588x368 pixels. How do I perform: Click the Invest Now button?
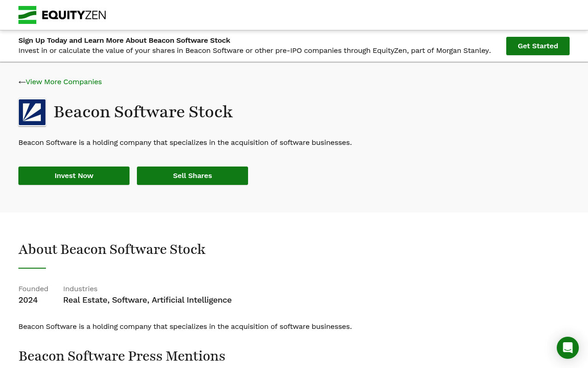(x=74, y=176)
